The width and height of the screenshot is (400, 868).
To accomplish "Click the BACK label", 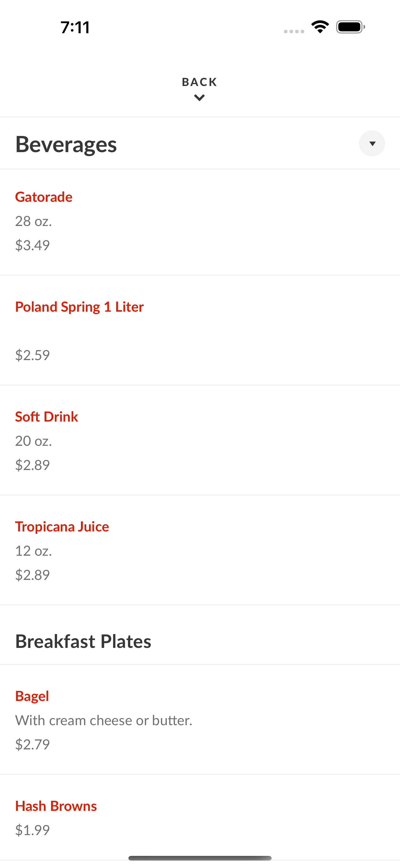I will click(200, 82).
